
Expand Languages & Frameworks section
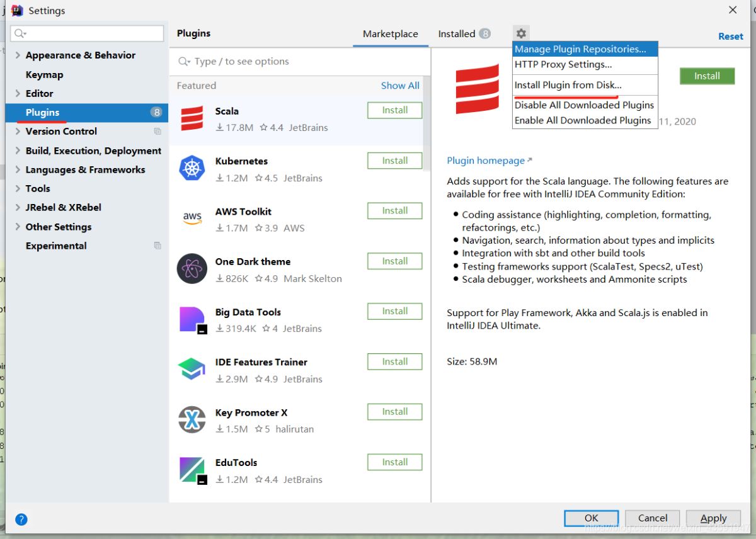click(x=18, y=169)
